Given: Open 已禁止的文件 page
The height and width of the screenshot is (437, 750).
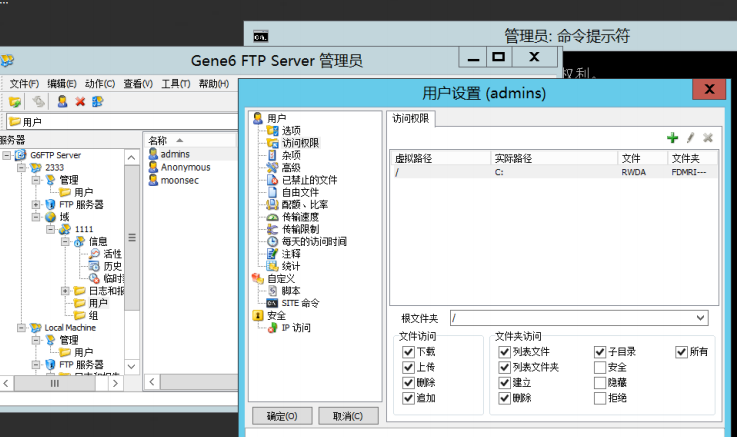Looking at the screenshot, I should tap(309, 180).
